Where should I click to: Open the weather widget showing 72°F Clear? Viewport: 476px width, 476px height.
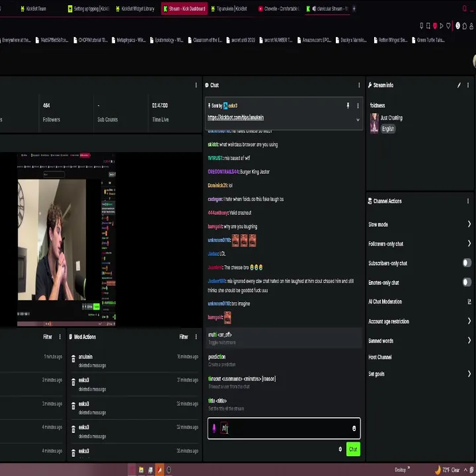point(447,470)
